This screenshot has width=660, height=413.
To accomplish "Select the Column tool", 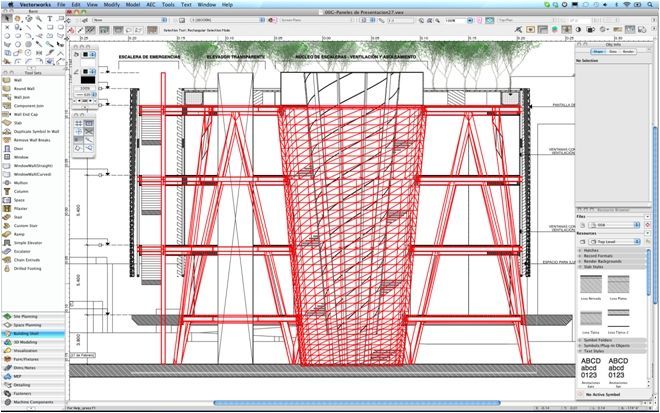I will click(23, 190).
